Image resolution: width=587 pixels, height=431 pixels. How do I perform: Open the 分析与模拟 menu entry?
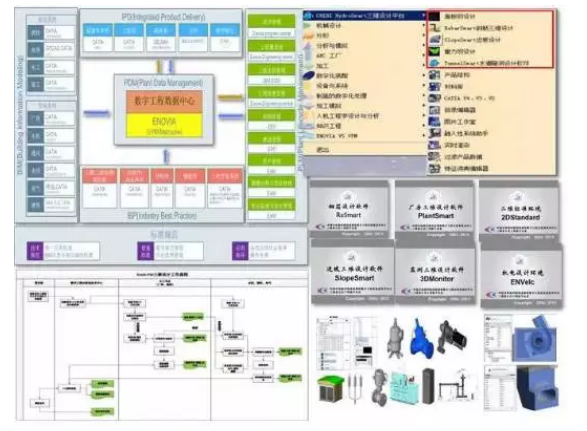pyautogui.click(x=332, y=46)
